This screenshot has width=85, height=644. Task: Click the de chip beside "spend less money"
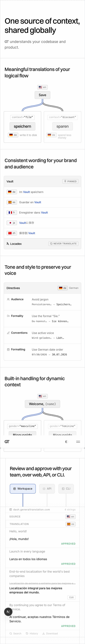click(x=51, y=135)
